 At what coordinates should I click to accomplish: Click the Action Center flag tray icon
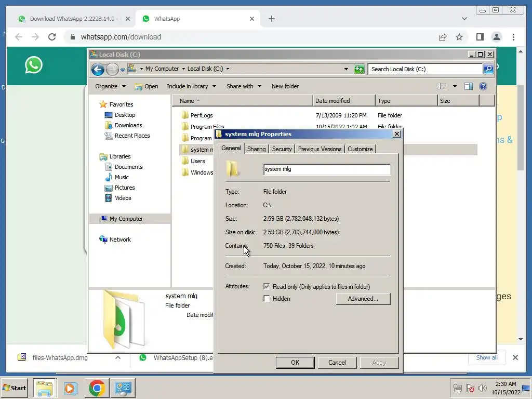pyautogui.click(x=470, y=388)
